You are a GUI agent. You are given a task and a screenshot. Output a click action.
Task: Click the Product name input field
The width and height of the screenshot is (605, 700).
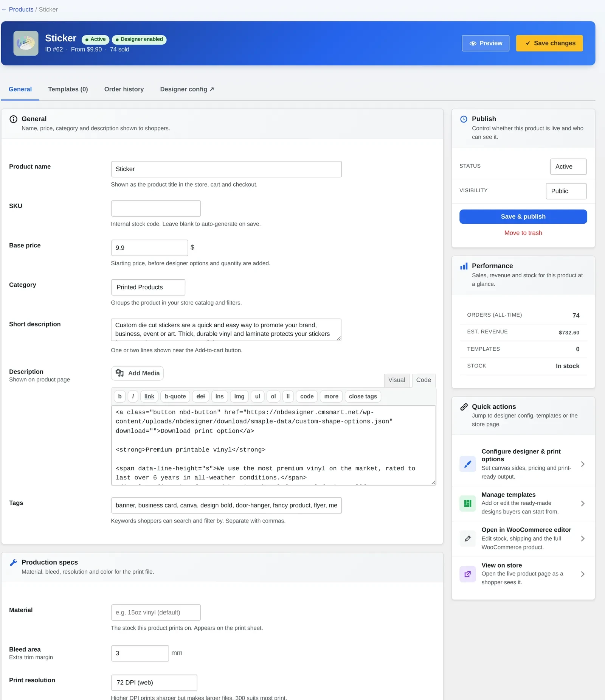226,169
